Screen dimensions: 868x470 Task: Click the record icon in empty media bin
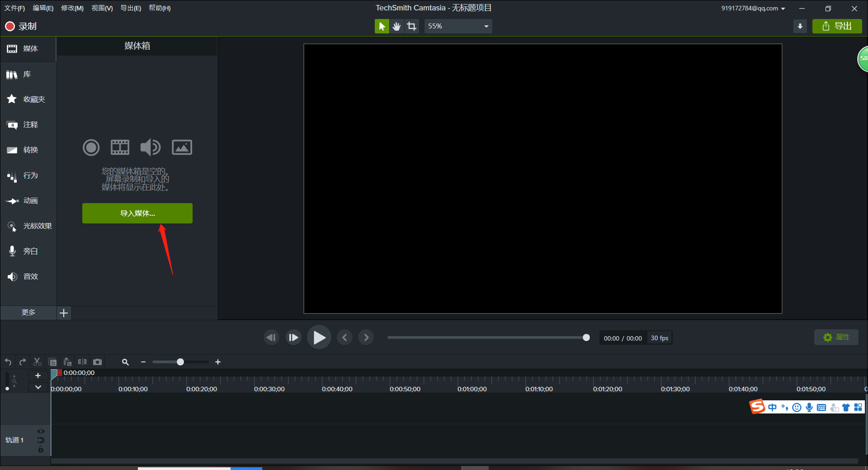(91, 147)
